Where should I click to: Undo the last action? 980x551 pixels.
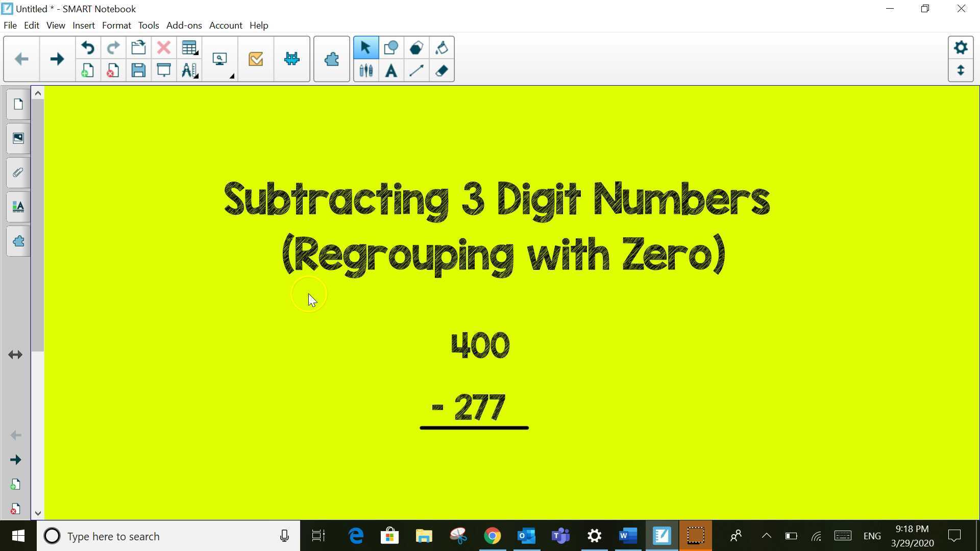click(87, 47)
